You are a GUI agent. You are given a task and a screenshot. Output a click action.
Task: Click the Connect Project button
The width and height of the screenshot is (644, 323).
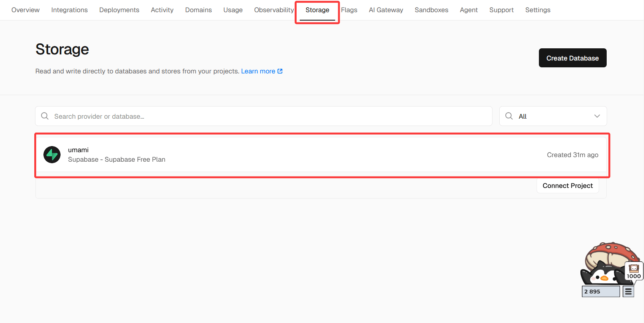(567, 186)
